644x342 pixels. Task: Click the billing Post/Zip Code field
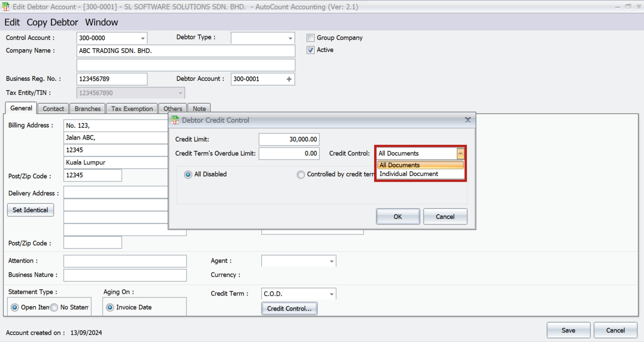pos(92,175)
